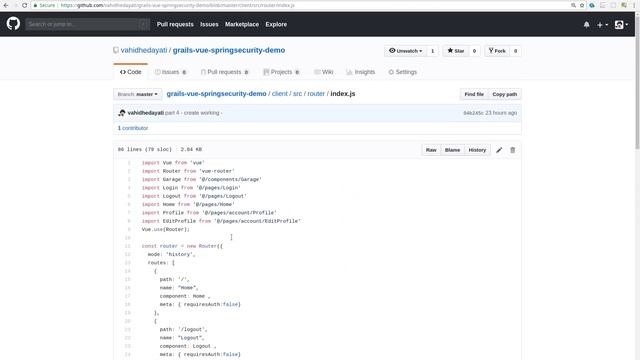Open the Blame view

coord(452,150)
